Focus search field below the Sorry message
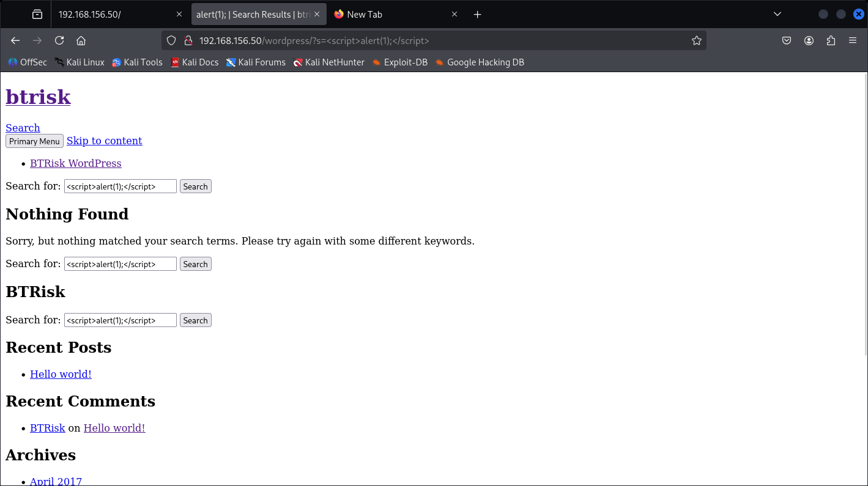Viewport: 868px width, 486px height. click(x=121, y=264)
